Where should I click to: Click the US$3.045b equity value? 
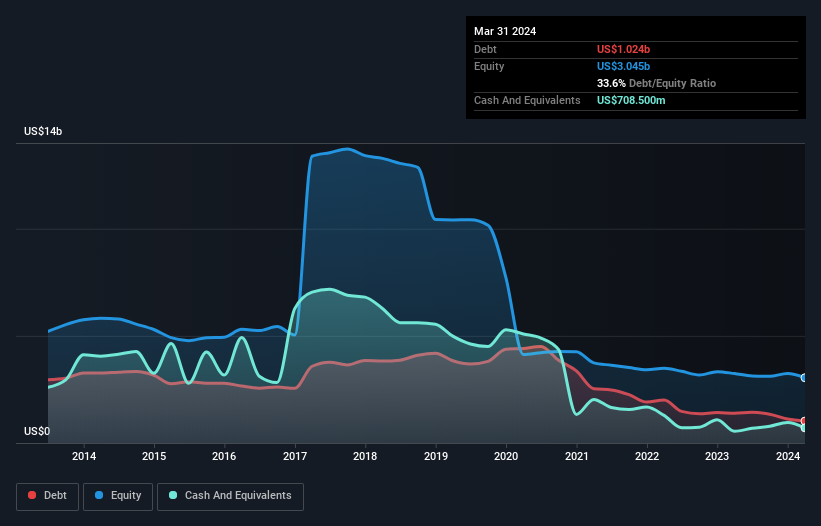click(623, 66)
